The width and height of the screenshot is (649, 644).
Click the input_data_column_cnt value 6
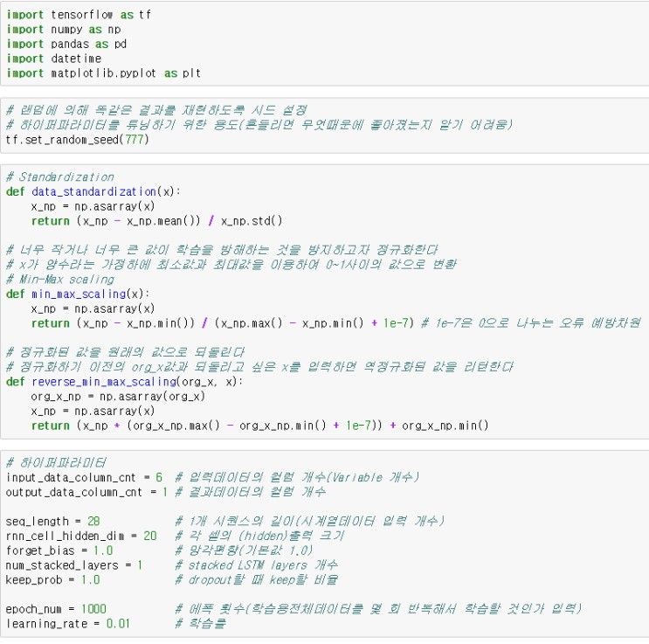click(158, 477)
